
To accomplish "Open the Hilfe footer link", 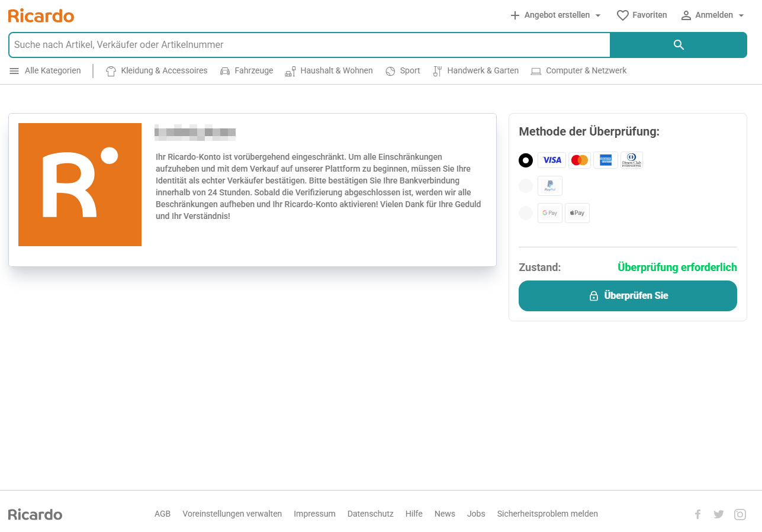I will 414,514.
